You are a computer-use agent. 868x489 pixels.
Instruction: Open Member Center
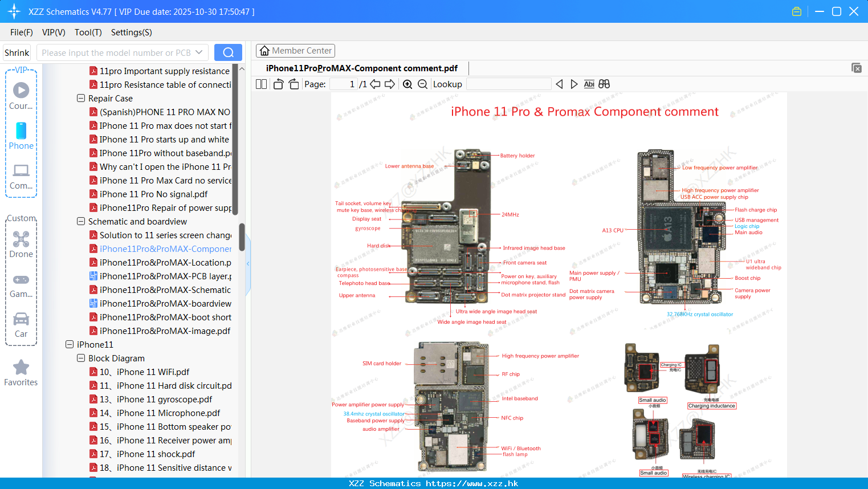coord(295,51)
